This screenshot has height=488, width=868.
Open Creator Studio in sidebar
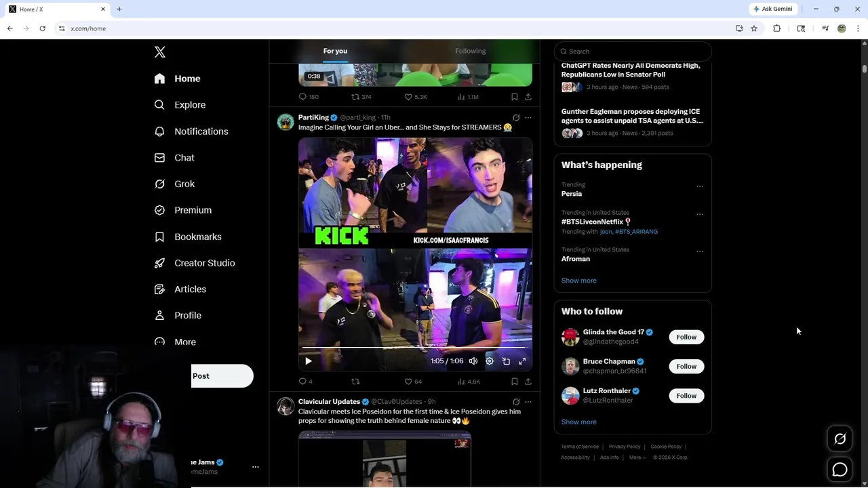point(195,263)
